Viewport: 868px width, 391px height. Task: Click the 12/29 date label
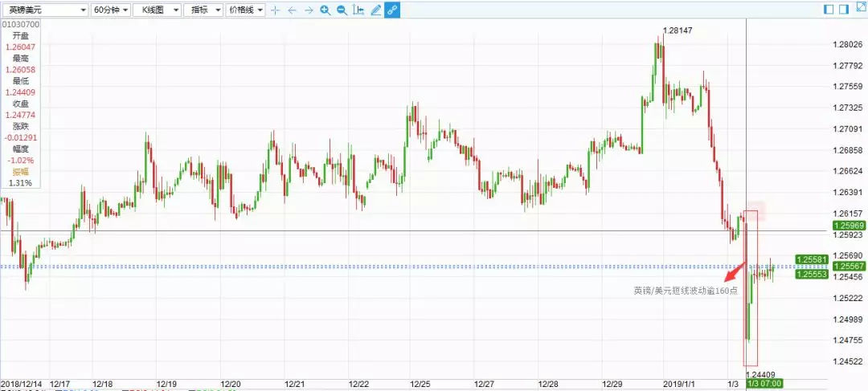pos(612,383)
